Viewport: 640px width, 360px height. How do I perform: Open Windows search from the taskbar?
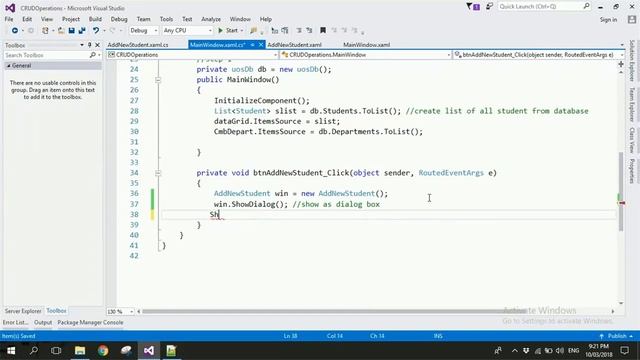33,351
